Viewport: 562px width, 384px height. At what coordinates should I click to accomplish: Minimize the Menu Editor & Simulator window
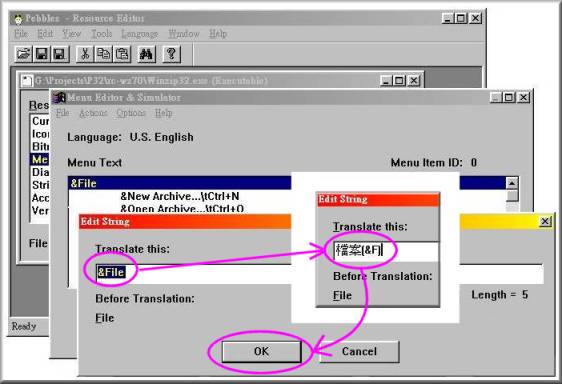pyautogui.click(x=496, y=98)
